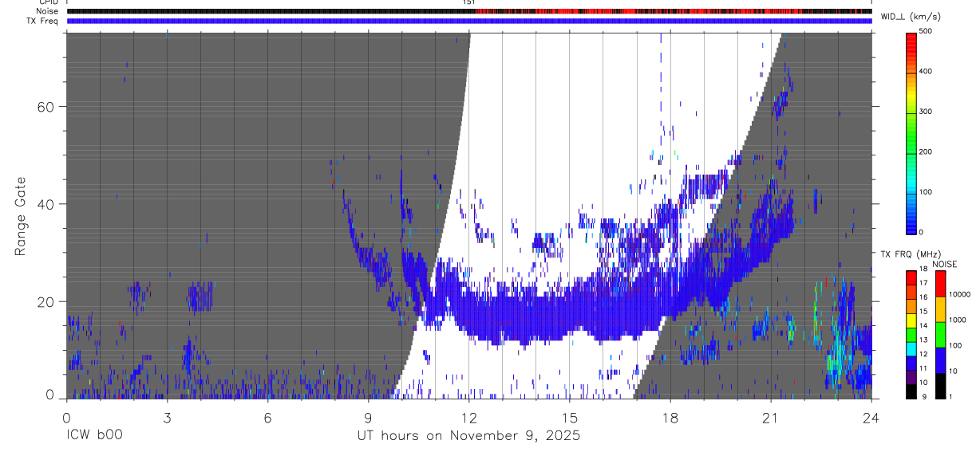This screenshot has width=980, height=452.
Task: Click the '20' Range Gate axis tick
Action: click(45, 301)
